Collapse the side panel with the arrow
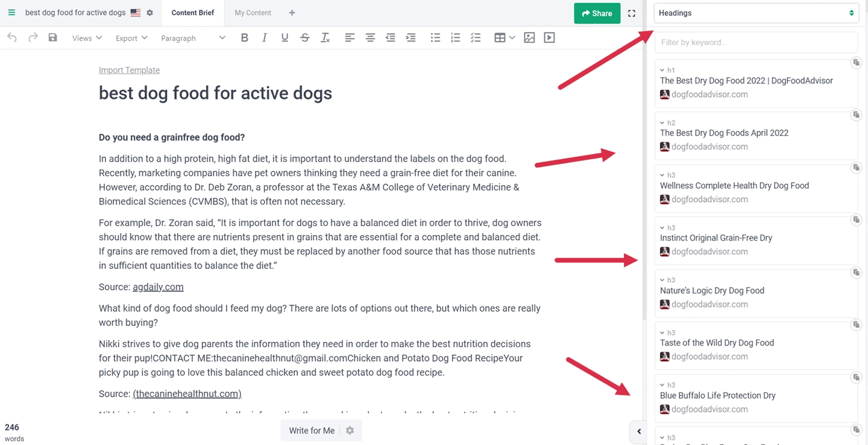This screenshot has height=445, width=868. (639, 432)
